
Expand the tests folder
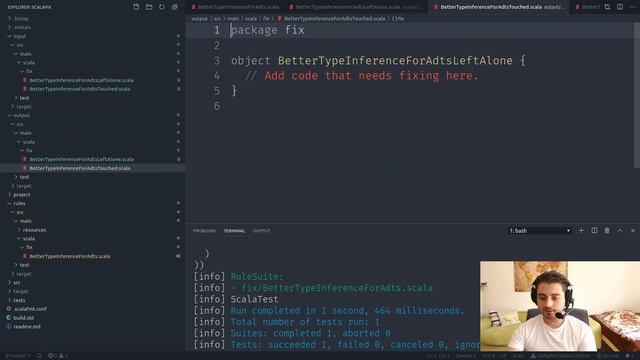(19, 300)
